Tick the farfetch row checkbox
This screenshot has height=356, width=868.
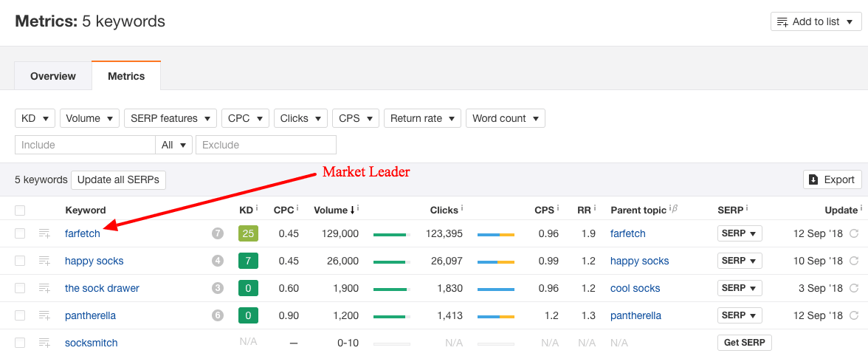click(x=20, y=233)
